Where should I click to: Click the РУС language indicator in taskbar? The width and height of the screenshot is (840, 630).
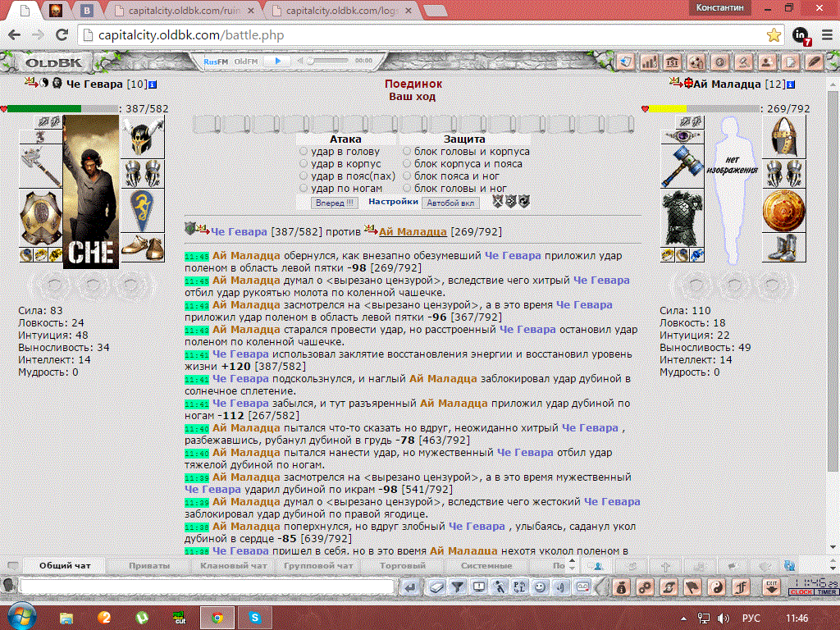pyautogui.click(x=751, y=619)
